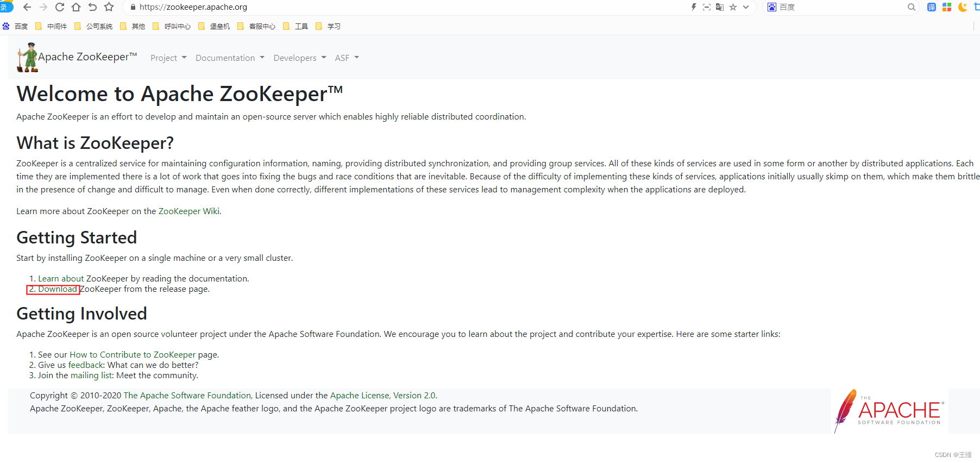Viewport: 980px width, 463px height.
Task: Open the ASF menu
Action: [x=347, y=58]
